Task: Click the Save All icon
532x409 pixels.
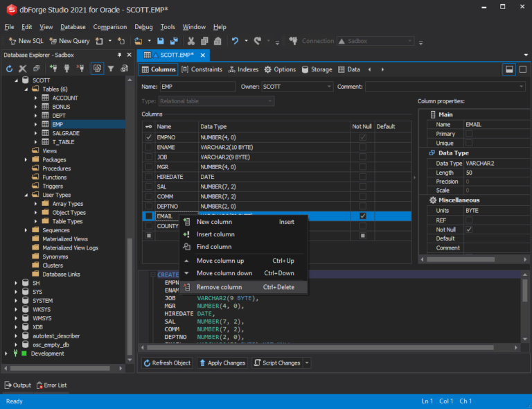Action: point(173,41)
